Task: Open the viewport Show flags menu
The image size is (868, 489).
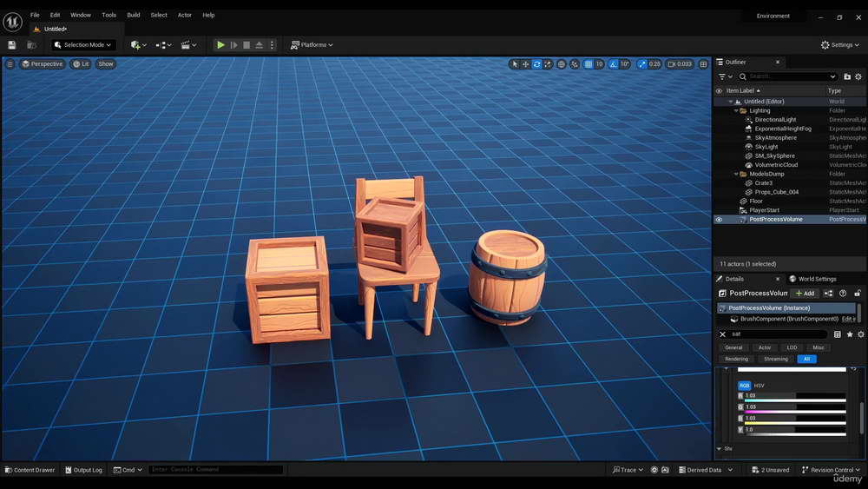Action: pyautogui.click(x=106, y=64)
